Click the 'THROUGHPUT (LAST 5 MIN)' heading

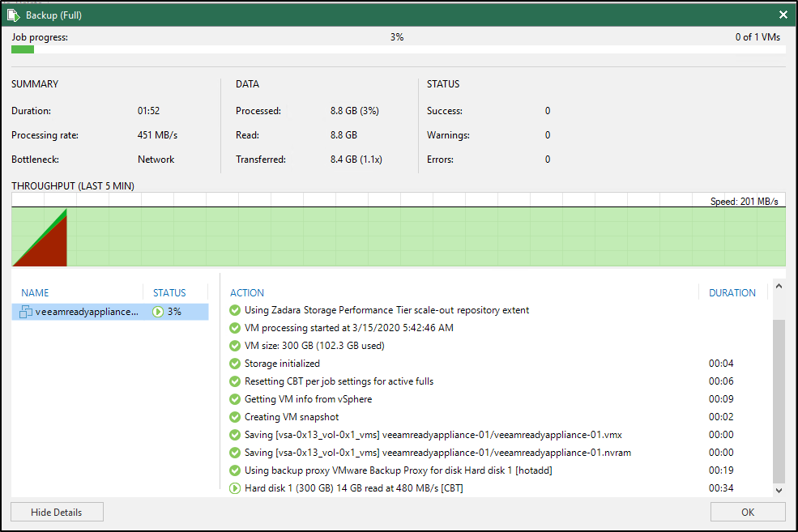click(x=73, y=186)
